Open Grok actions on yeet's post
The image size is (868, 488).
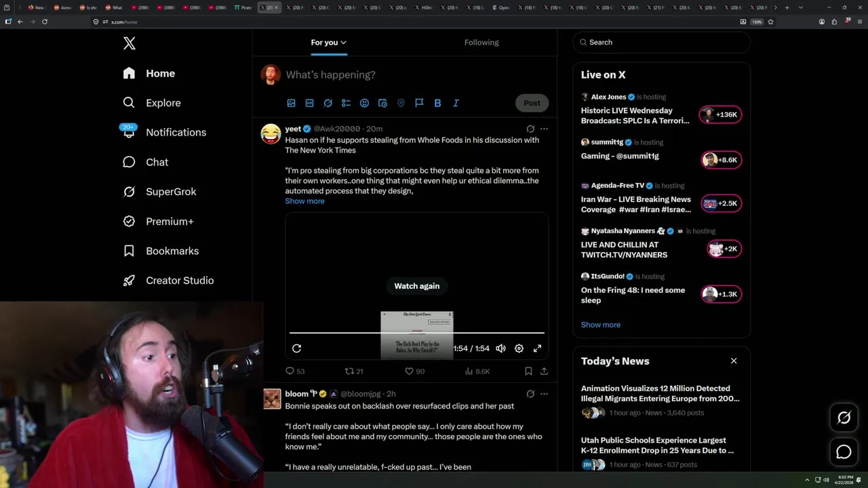(530, 129)
